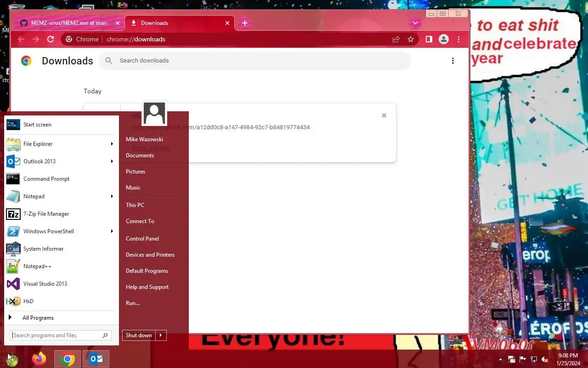
Task: Click the user account picture
Action: tap(154, 114)
